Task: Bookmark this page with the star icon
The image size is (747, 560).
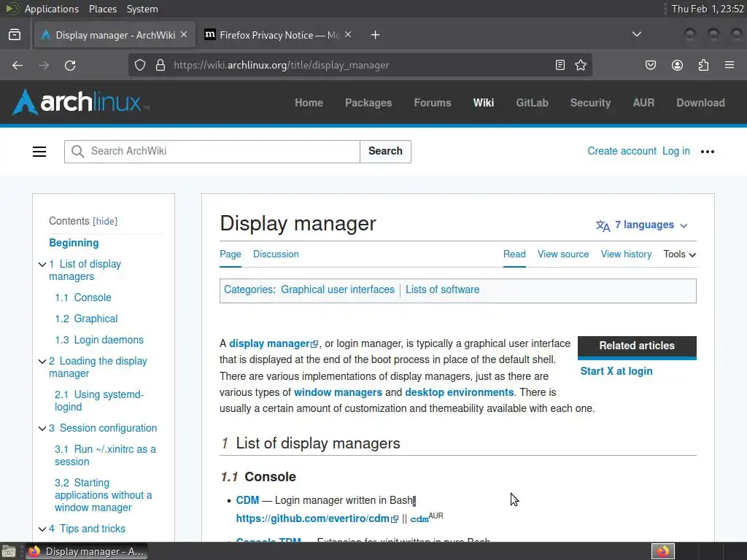Action: coord(580,65)
